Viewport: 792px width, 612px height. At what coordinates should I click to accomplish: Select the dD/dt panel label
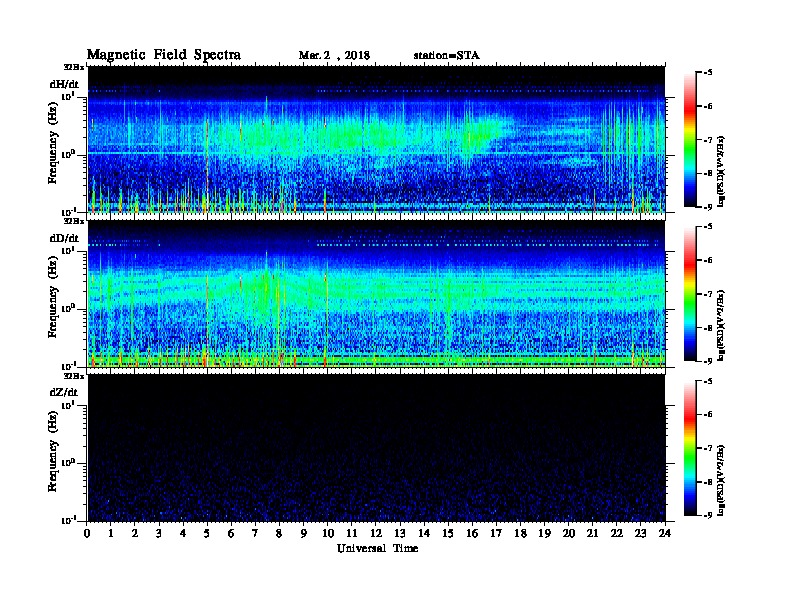[64, 238]
